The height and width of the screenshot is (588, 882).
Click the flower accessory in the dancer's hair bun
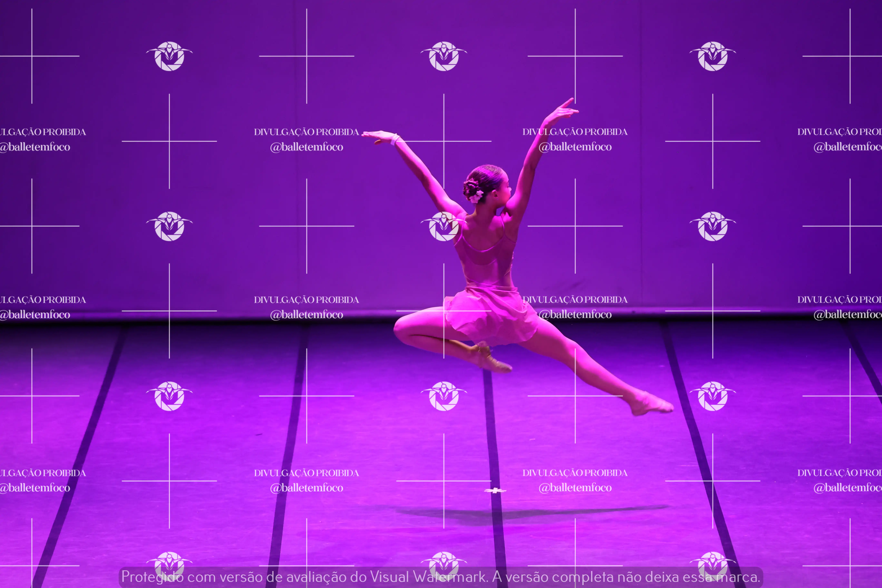pos(476,196)
